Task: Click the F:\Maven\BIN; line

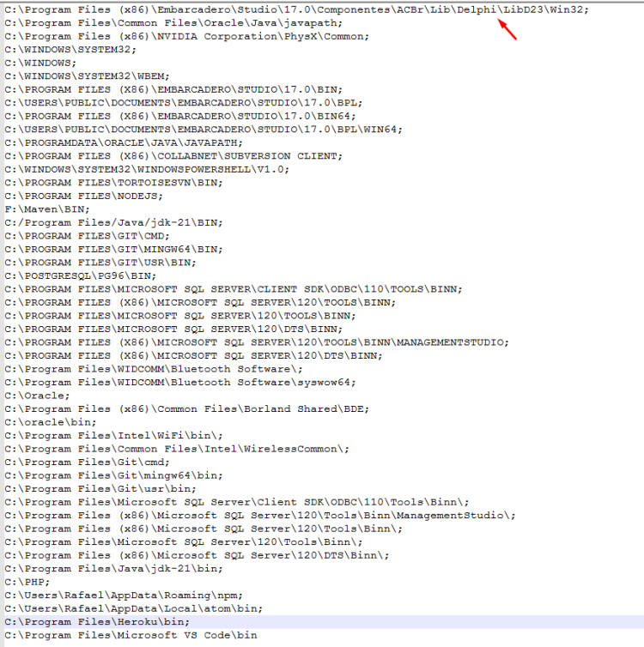Action: [x=47, y=209]
